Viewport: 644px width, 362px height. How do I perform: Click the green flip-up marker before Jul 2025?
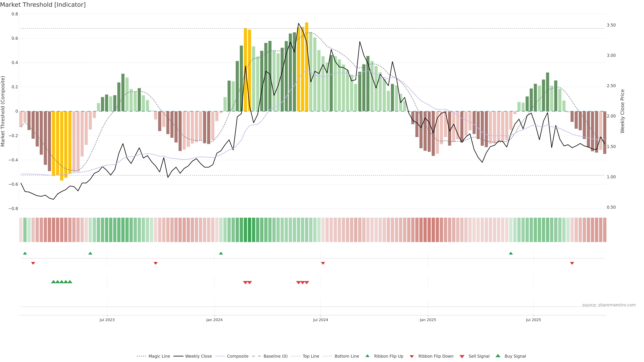pos(511,253)
